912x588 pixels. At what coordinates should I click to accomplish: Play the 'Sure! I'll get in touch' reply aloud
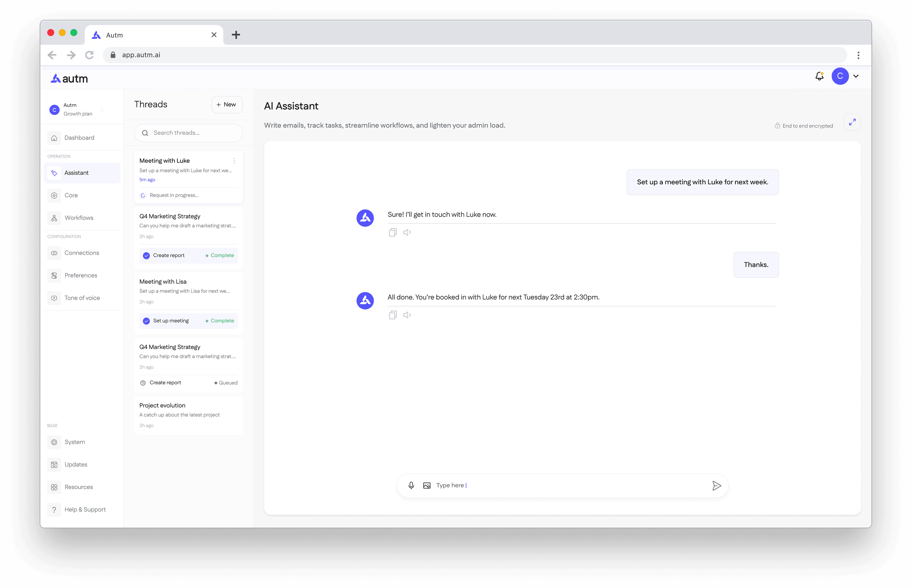(407, 232)
